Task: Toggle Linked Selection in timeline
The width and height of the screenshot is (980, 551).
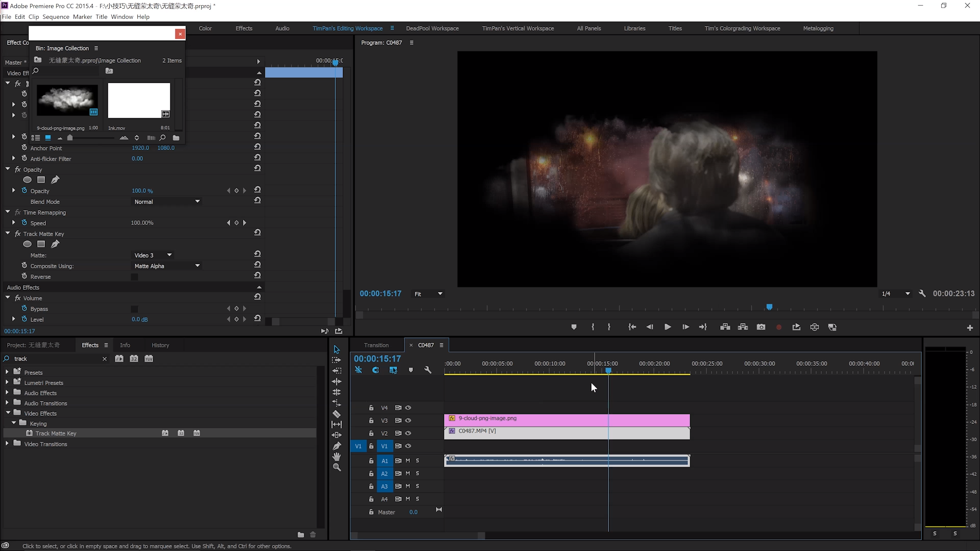Action: pos(393,370)
